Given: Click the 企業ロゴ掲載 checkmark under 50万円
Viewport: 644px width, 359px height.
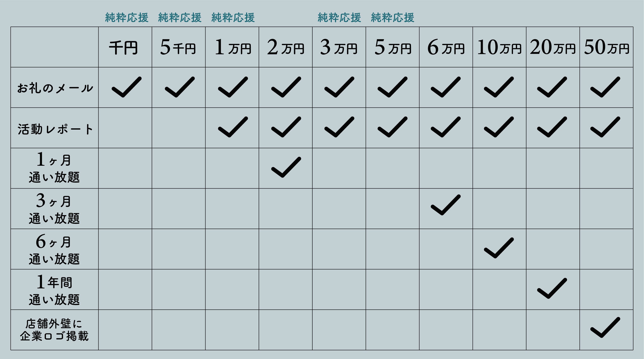Looking at the screenshot, I should click(x=605, y=328).
